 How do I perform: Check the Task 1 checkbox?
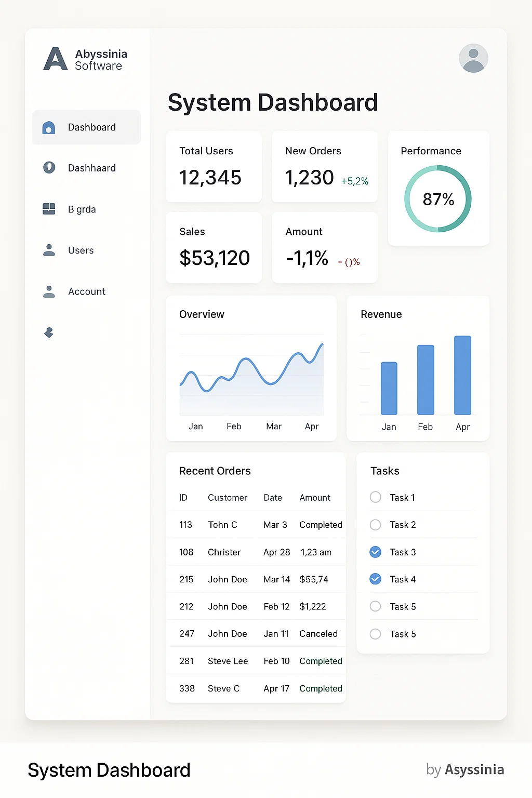[x=375, y=497]
